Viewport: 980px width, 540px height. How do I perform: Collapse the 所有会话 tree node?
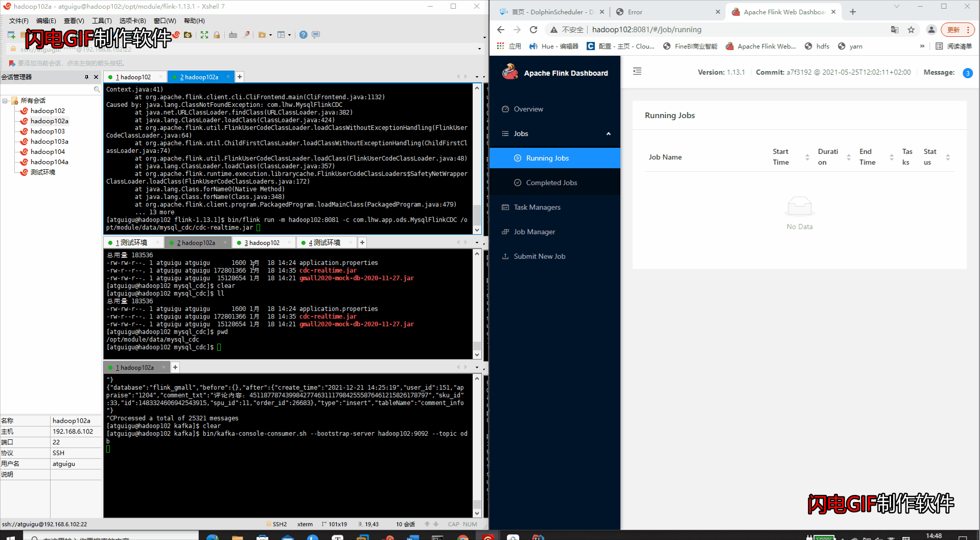(x=5, y=101)
